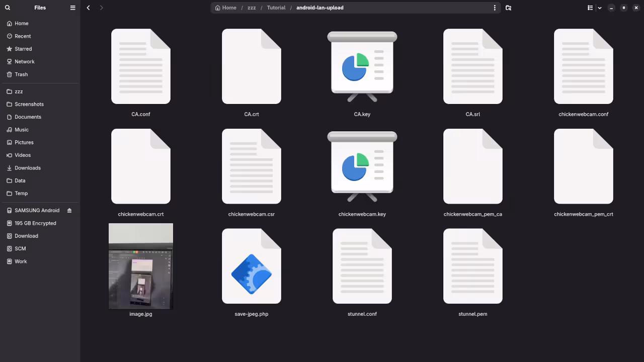Open the zzz bookmark in sidebar
This screenshot has height=362, width=644.
pyautogui.click(x=40, y=92)
